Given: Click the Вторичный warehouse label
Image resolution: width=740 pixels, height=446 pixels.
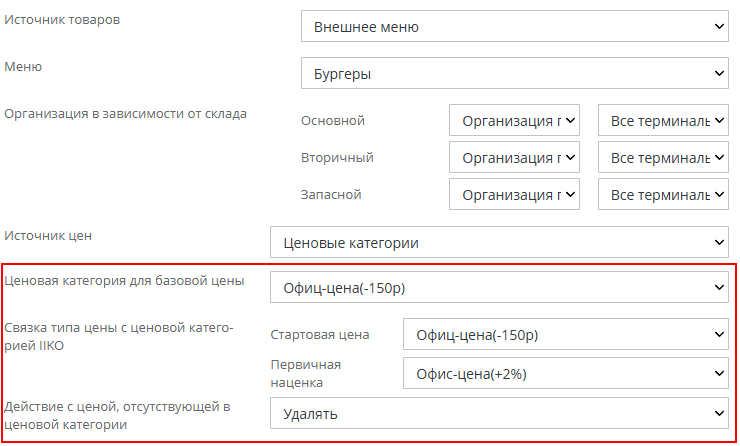Looking at the screenshot, I should (x=337, y=158).
